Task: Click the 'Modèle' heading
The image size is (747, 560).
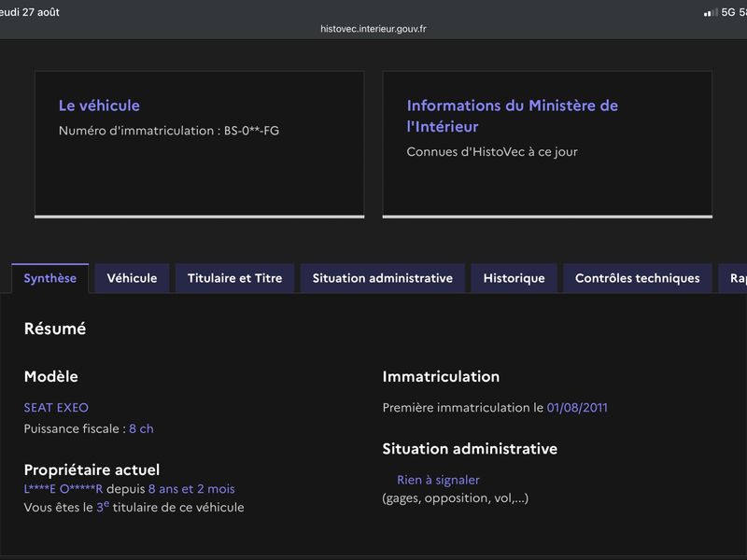Action: [x=51, y=377]
